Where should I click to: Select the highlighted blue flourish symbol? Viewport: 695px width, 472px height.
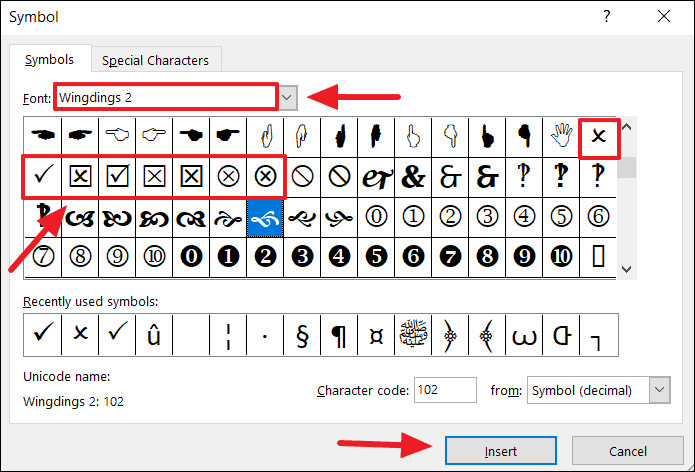265,217
